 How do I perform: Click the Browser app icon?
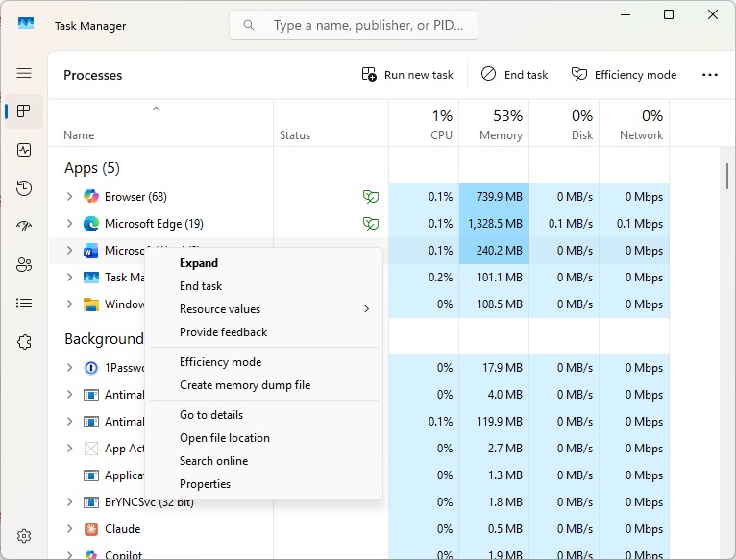(91, 196)
